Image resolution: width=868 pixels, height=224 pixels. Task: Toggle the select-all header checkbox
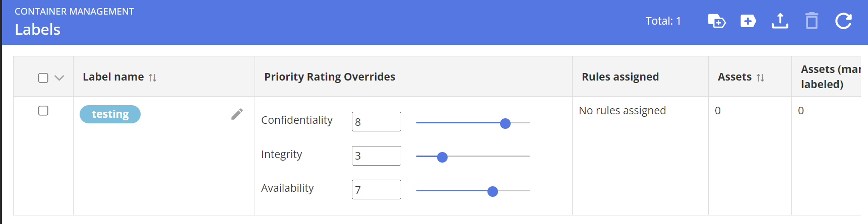(43, 78)
